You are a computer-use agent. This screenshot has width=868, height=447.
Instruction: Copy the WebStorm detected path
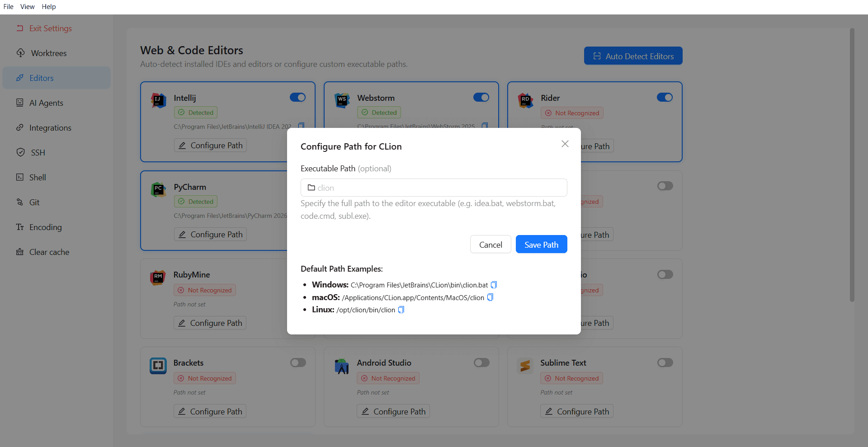485,126
